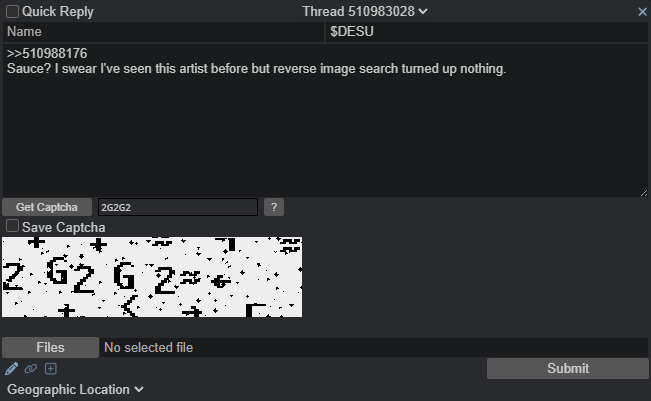651x401 pixels.
Task: Place the cursor in the comment text area
Action: [x=325, y=120]
